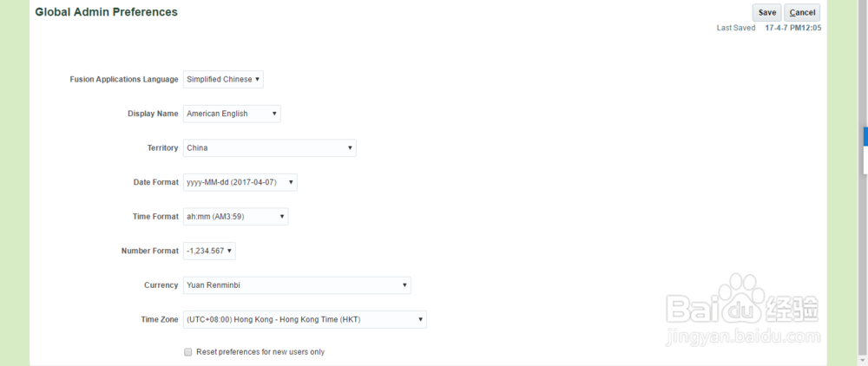Open the Date Format dropdown

[x=240, y=182]
